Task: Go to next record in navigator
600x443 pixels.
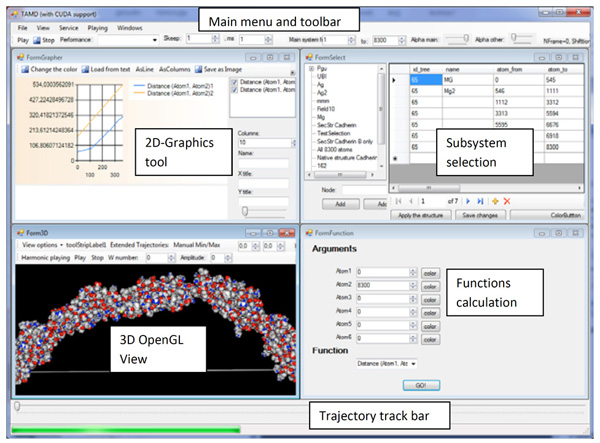Action: (x=468, y=201)
